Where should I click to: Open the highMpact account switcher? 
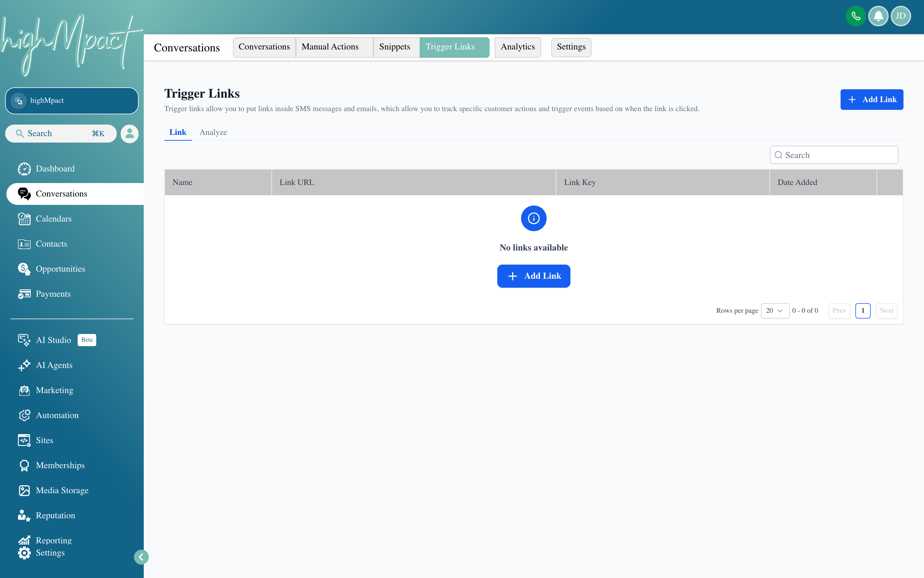point(72,101)
